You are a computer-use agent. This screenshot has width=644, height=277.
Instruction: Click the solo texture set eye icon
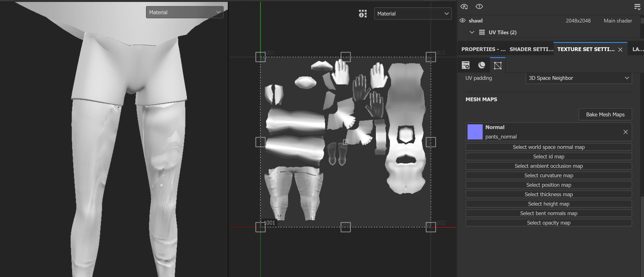point(479,7)
